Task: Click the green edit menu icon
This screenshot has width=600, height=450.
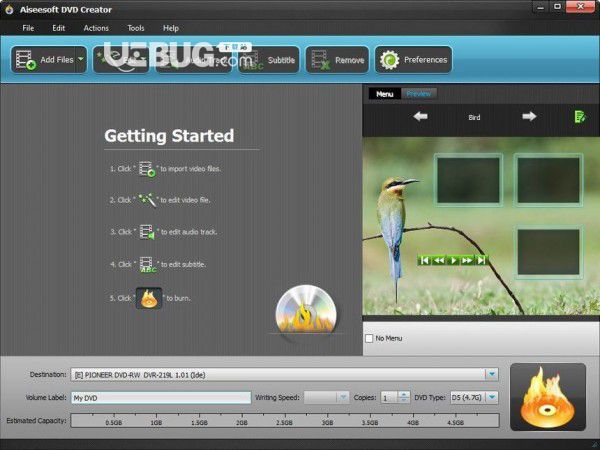Action: (x=579, y=117)
